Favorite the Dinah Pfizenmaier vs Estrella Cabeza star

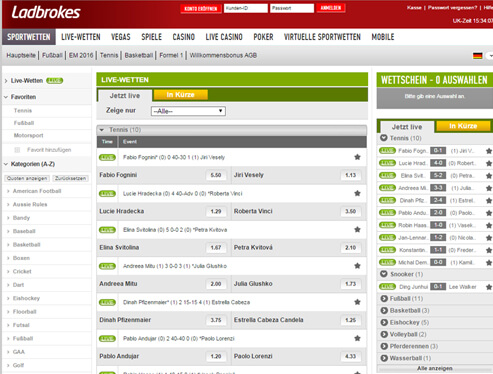pyautogui.click(x=357, y=302)
